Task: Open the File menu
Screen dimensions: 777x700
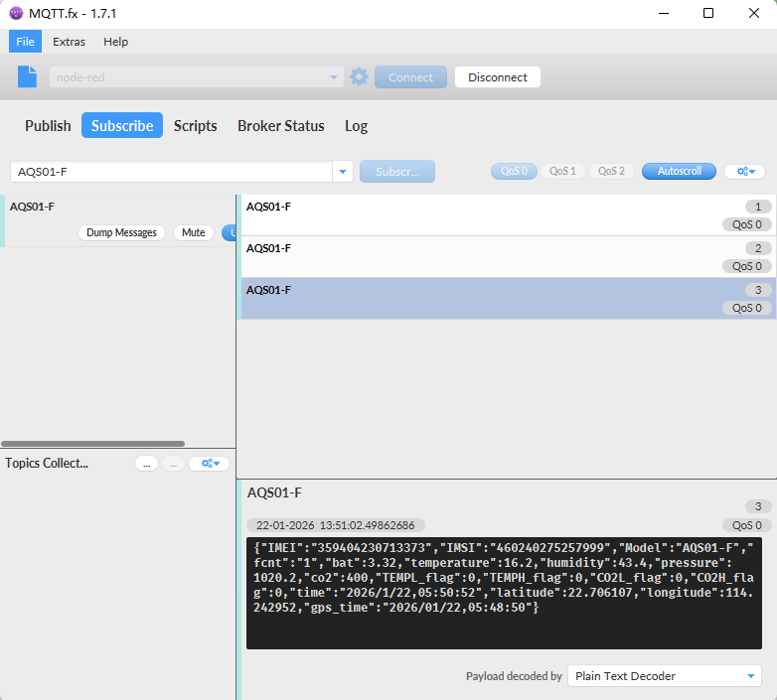Action: click(x=25, y=42)
